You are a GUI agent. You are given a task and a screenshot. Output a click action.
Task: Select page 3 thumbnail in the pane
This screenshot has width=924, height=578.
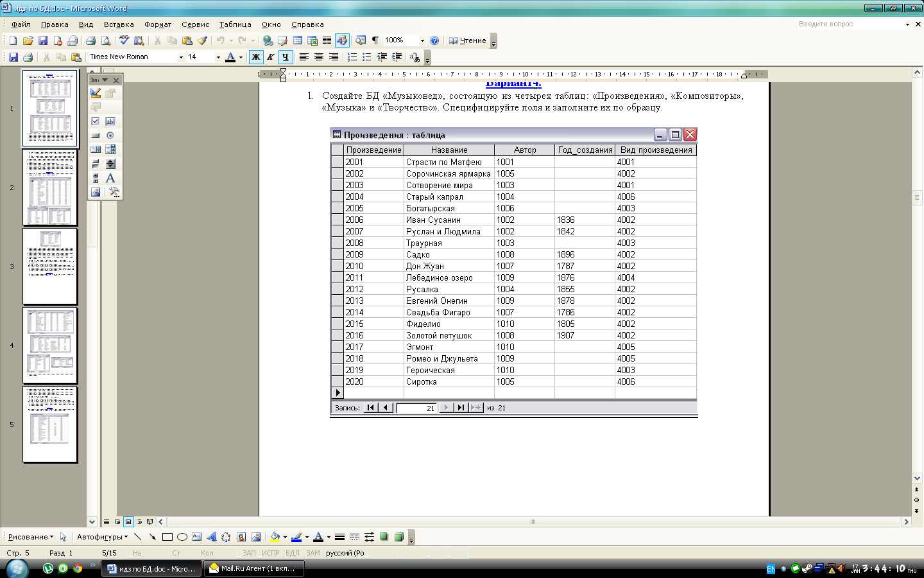(50, 267)
